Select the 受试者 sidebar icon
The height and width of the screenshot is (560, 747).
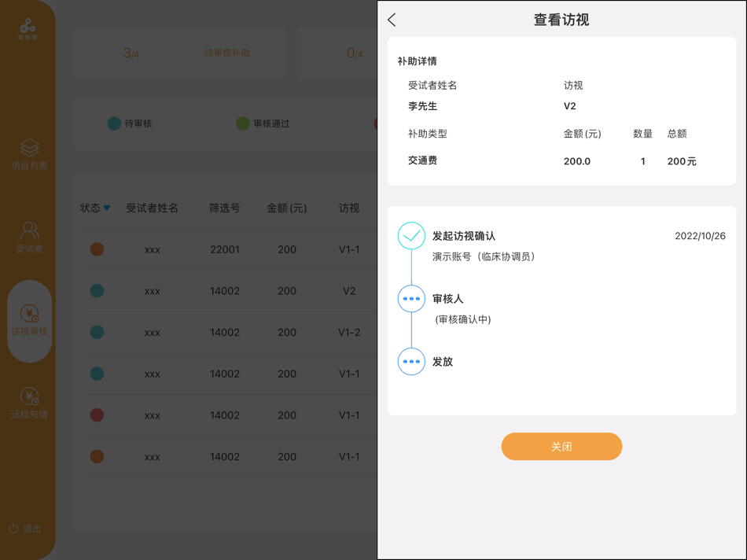29,236
